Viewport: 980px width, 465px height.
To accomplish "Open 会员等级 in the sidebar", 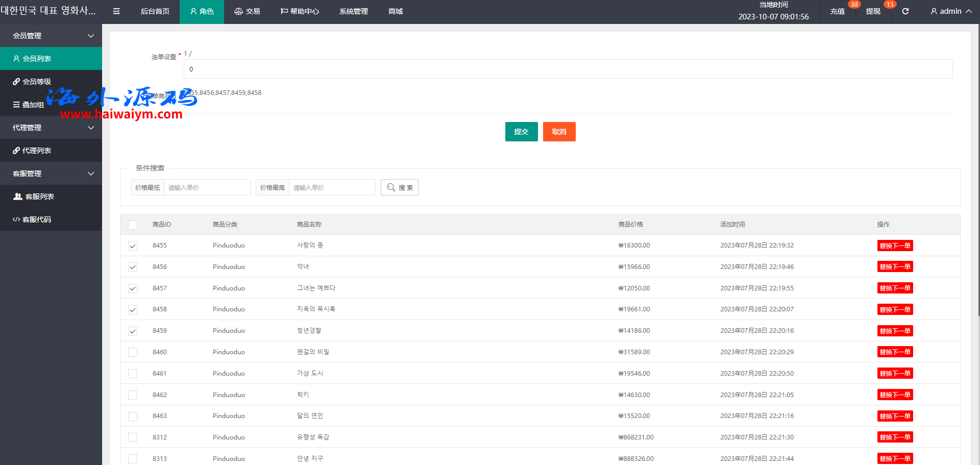I will (37, 82).
